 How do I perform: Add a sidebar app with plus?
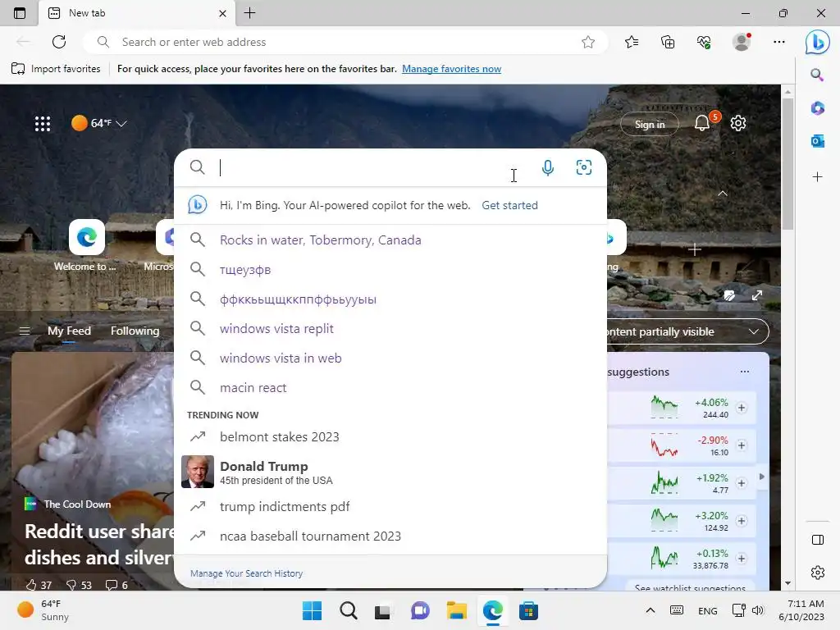(x=817, y=177)
